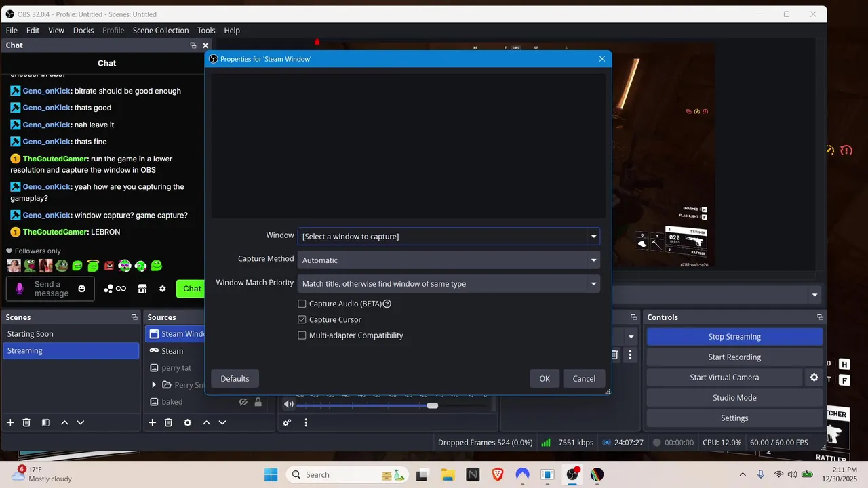Open the Scene Collection menu

(x=161, y=30)
